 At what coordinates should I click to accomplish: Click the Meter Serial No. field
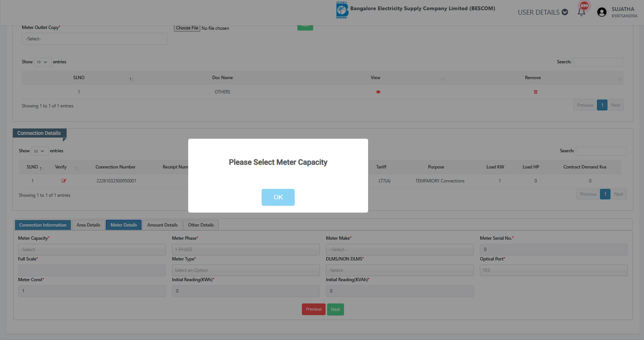[554, 250]
